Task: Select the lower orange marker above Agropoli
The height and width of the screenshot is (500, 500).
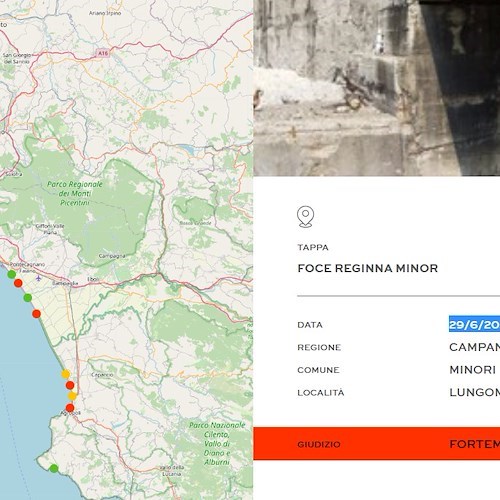Action: click(72, 396)
